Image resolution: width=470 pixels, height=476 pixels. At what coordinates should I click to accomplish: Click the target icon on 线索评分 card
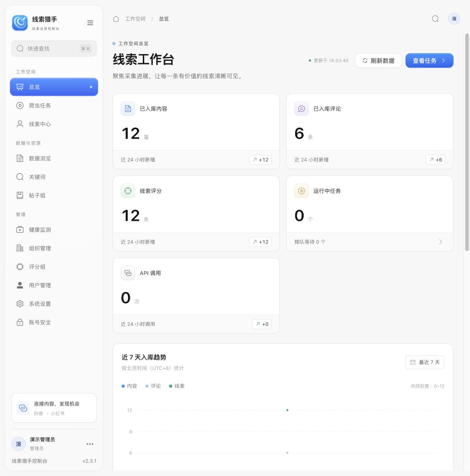click(x=128, y=191)
